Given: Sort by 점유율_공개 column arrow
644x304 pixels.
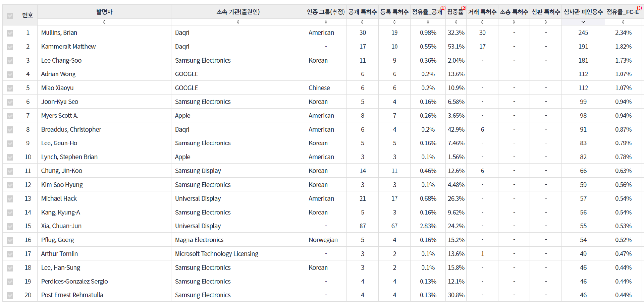Looking at the screenshot, I should [428, 22].
